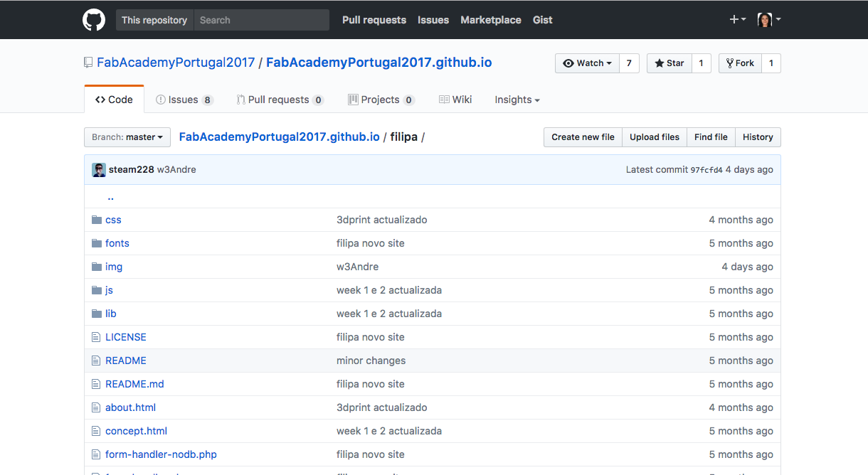The height and width of the screenshot is (475, 868).
Task: Open the 'minor changes' commit message
Action: [371, 361]
